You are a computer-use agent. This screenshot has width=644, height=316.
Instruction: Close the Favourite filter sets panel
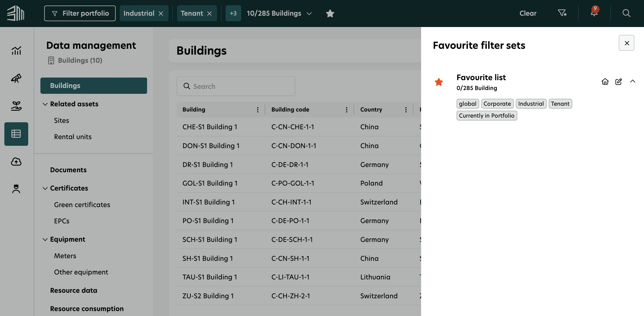pos(627,43)
